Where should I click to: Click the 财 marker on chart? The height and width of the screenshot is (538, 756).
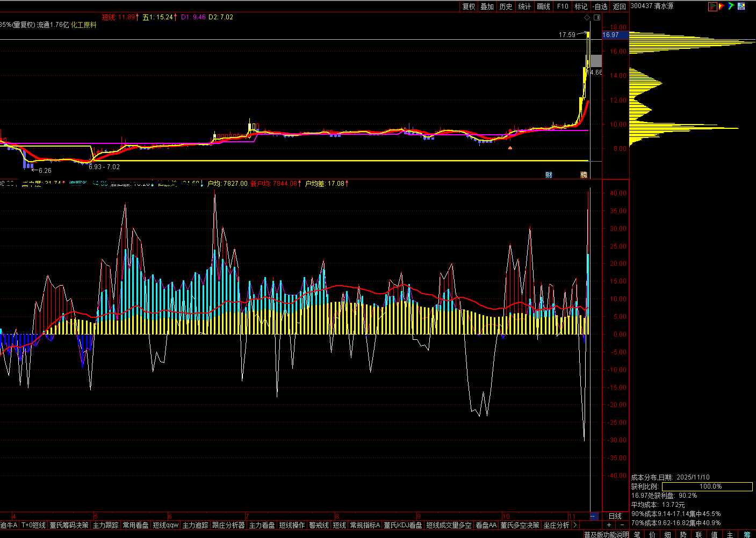point(549,175)
